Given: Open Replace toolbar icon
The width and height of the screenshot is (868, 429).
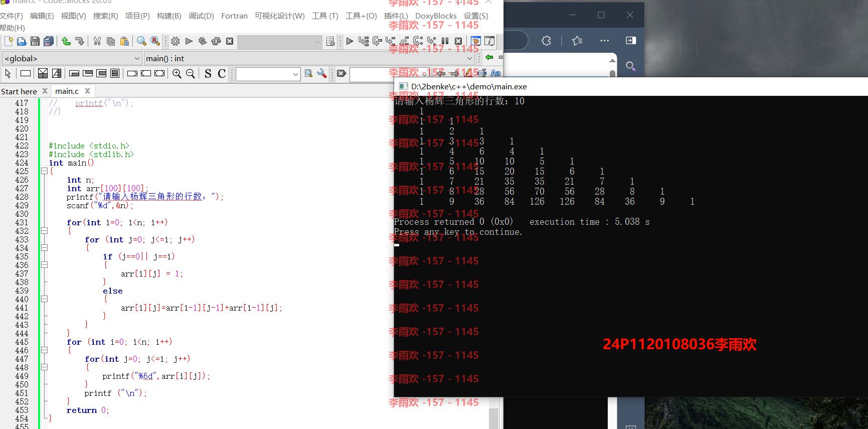Looking at the screenshot, I should pyautogui.click(x=155, y=41).
